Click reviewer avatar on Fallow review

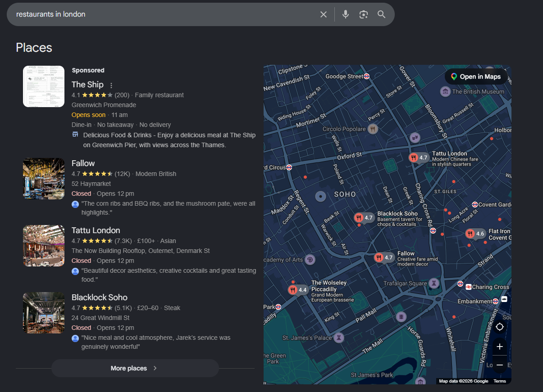click(x=75, y=204)
